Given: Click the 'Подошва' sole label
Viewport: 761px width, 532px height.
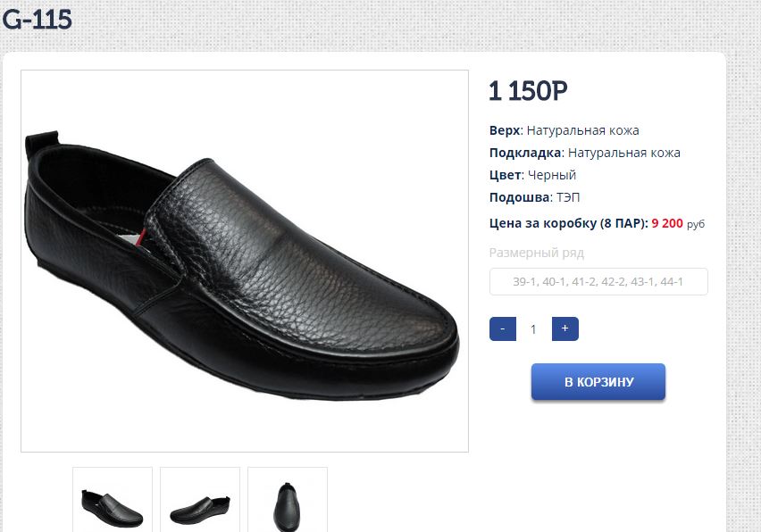Looking at the screenshot, I should (x=518, y=197).
